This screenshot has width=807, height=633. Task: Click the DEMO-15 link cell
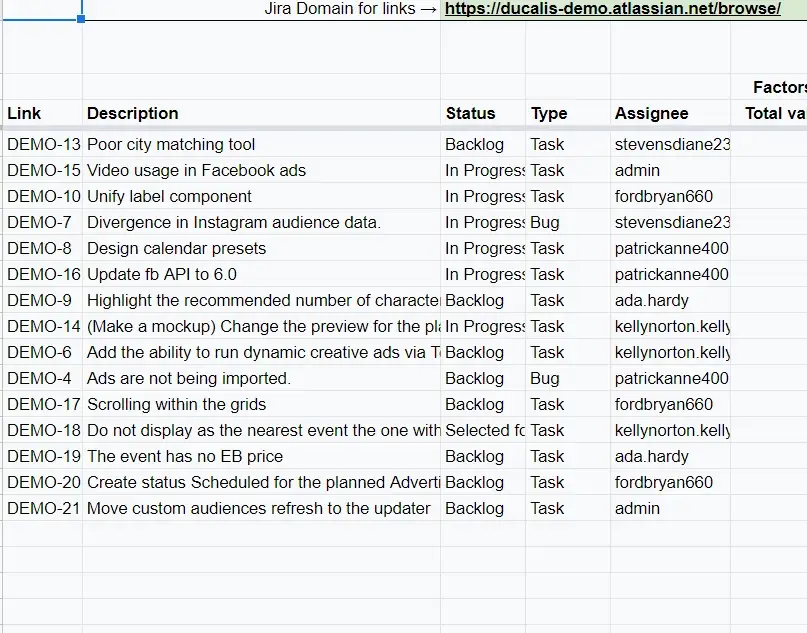(43, 170)
